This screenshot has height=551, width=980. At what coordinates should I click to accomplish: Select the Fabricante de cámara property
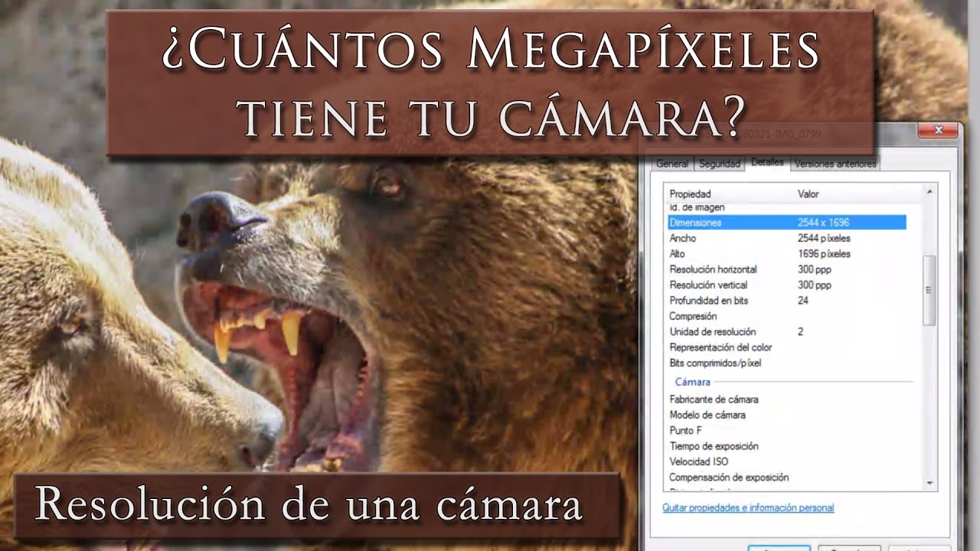pos(714,399)
